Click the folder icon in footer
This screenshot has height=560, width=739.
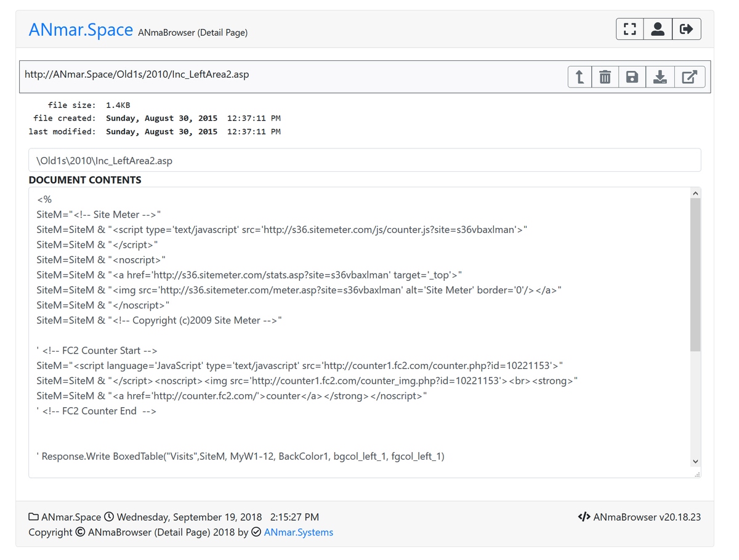click(x=33, y=517)
